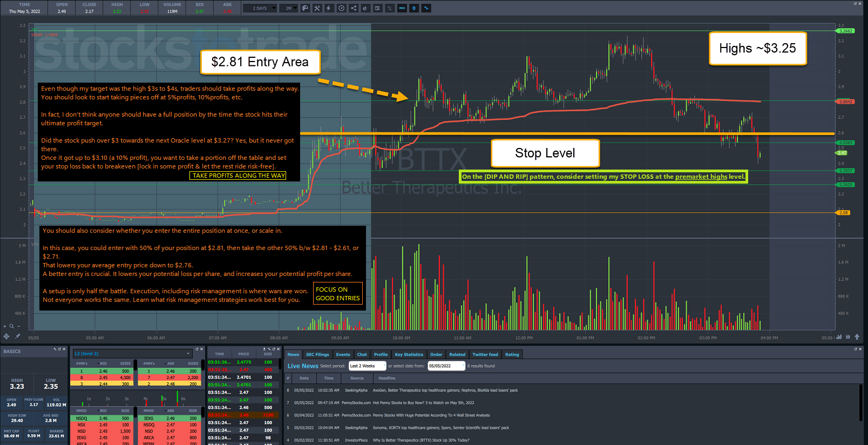Image resolution: width=868 pixels, height=445 pixels.
Task: Toggle the IND indicators button
Action: click(402, 8)
